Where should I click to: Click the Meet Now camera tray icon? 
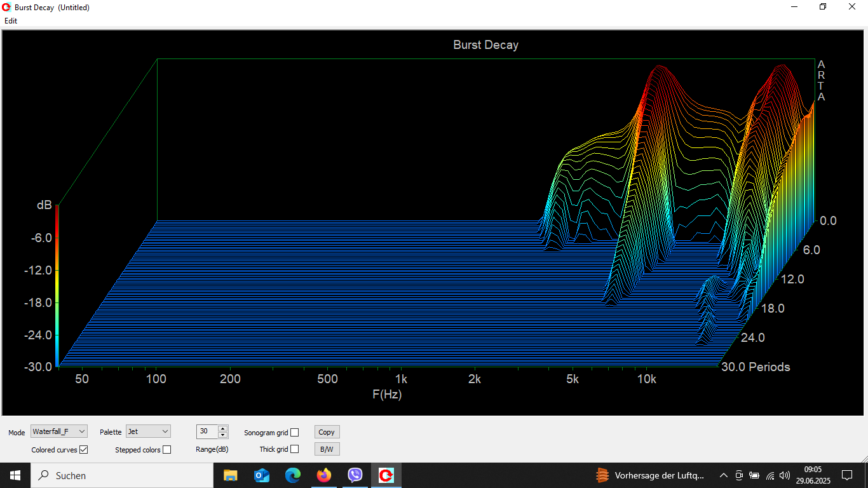[739, 475]
